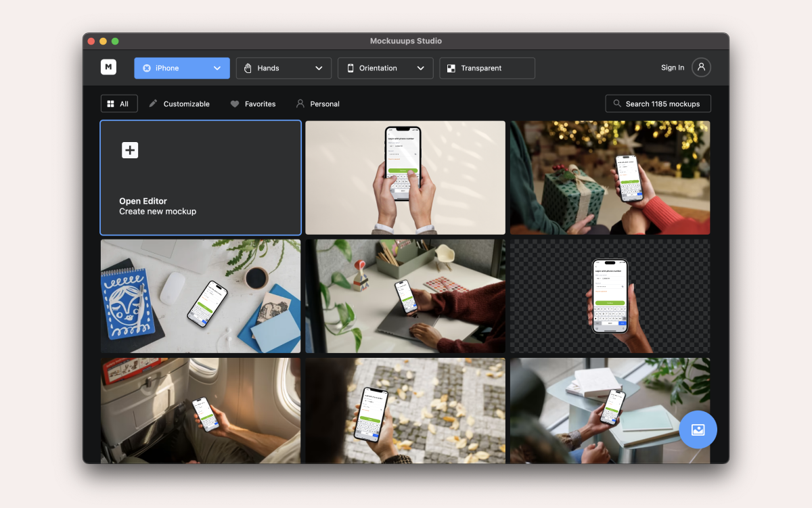This screenshot has width=812, height=508.
Task: Toggle the Transparent background filter
Action: (487, 68)
